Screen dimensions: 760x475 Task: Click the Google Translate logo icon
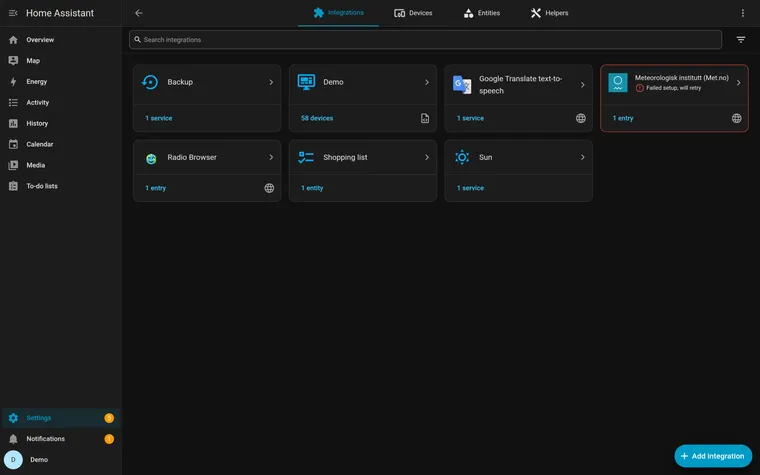[461, 84]
